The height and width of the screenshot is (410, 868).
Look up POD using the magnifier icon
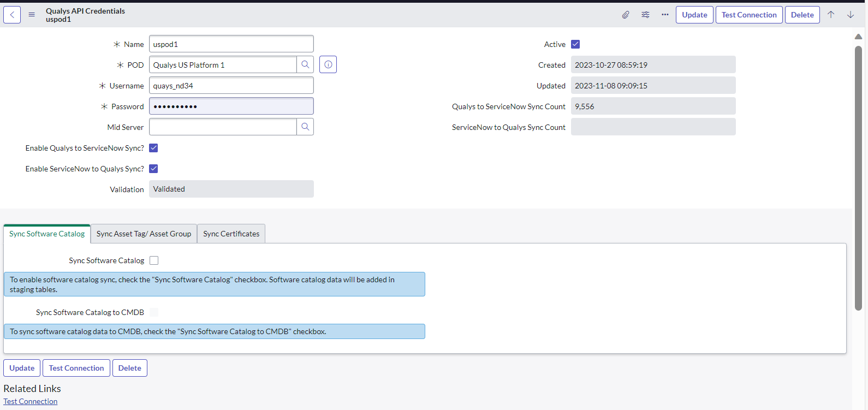[x=305, y=64]
